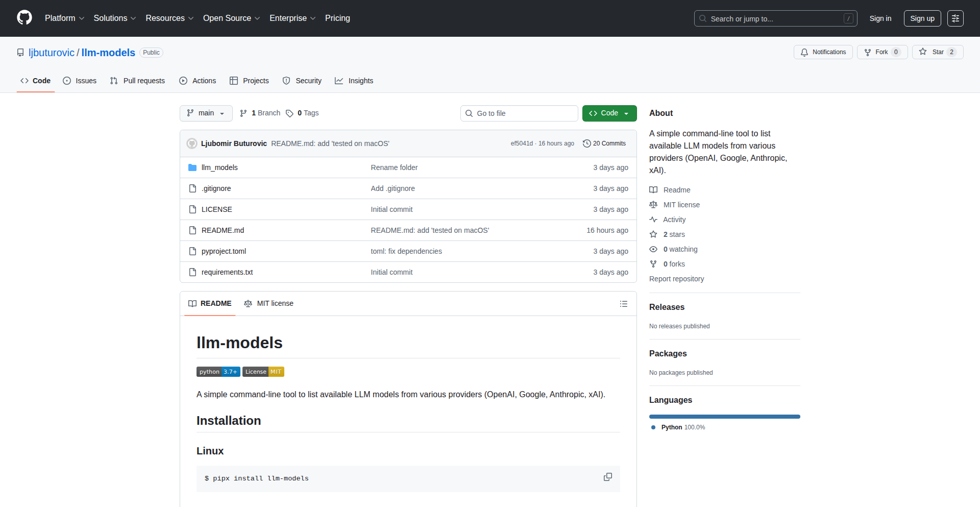The height and width of the screenshot is (507, 980).
Task: Switch to the Pull requests tab
Action: point(138,81)
